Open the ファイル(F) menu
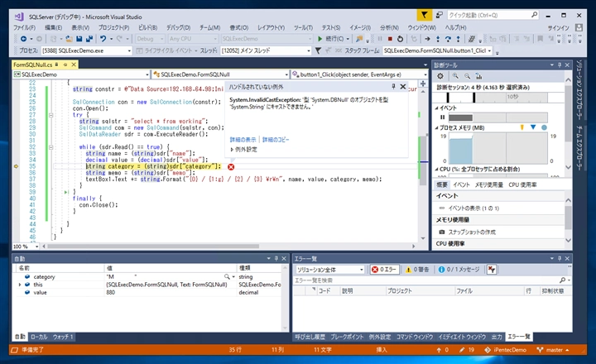Viewport: 596px width, 364px height. pyautogui.click(x=24, y=27)
